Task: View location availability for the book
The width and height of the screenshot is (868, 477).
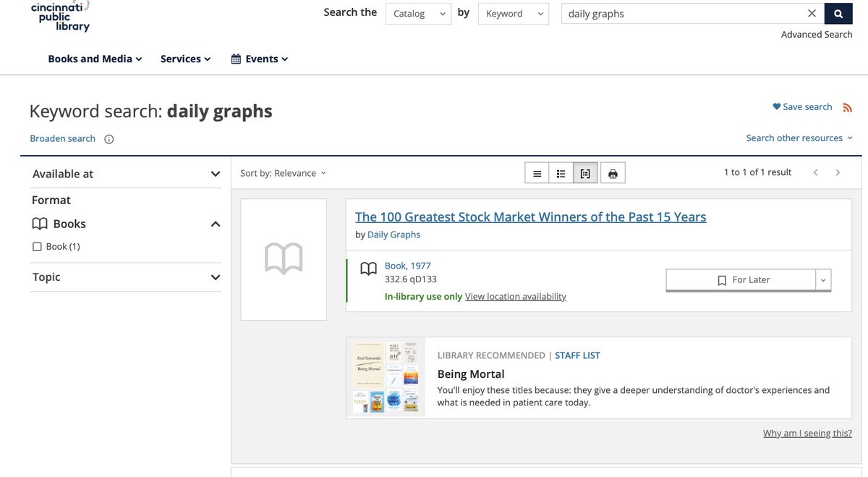Action: pyautogui.click(x=516, y=296)
